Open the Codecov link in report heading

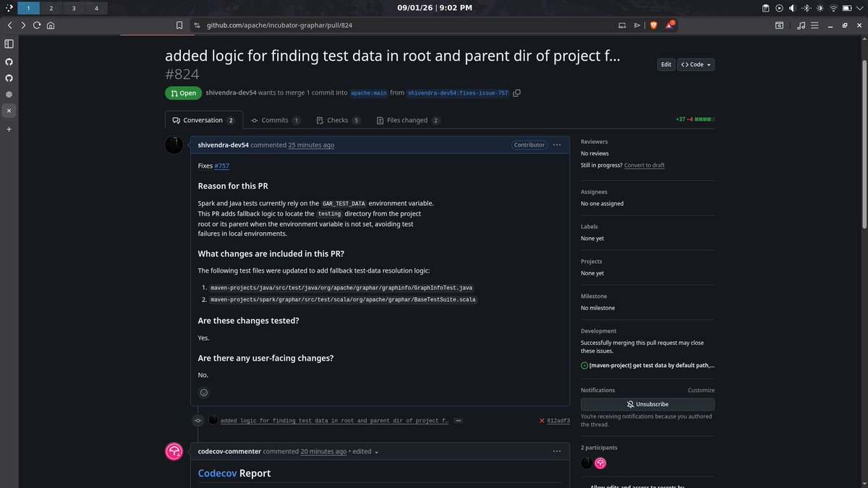click(217, 474)
